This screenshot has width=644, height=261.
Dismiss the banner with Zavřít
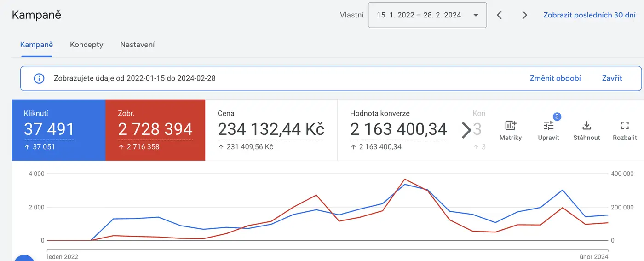612,78
